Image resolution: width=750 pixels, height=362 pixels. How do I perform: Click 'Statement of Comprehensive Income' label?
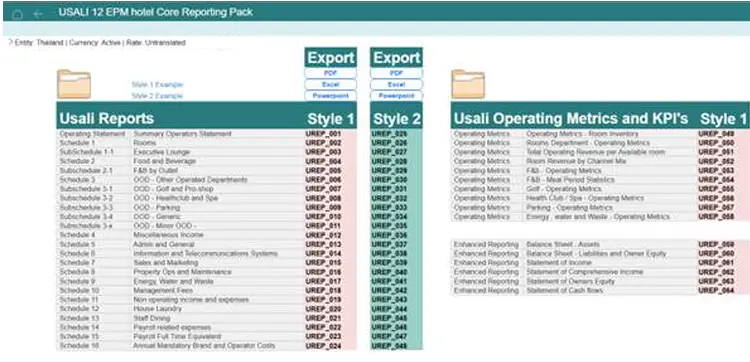click(x=585, y=272)
